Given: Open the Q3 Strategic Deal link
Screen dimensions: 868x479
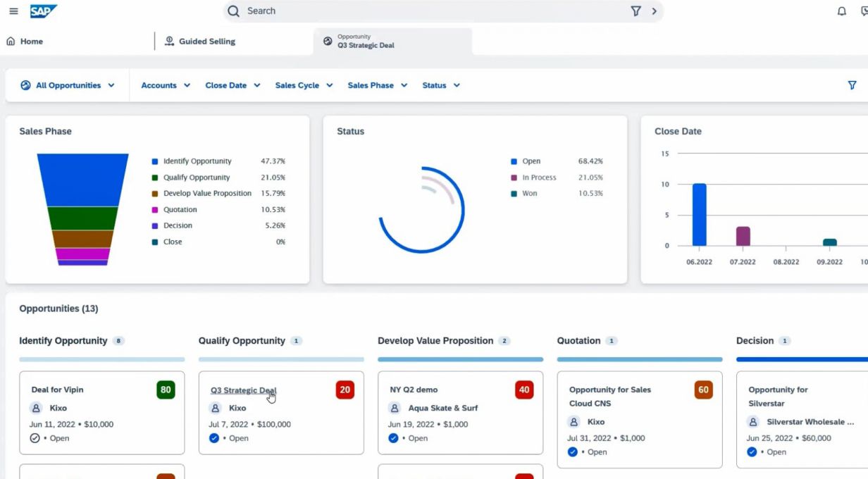Looking at the screenshot, I should tap(244, 390).
